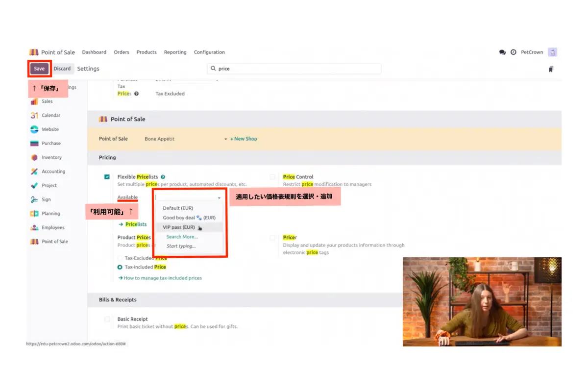Uncheck the Flexible Pricelists checkbox

pyautogui.click(x=107, y=177)
